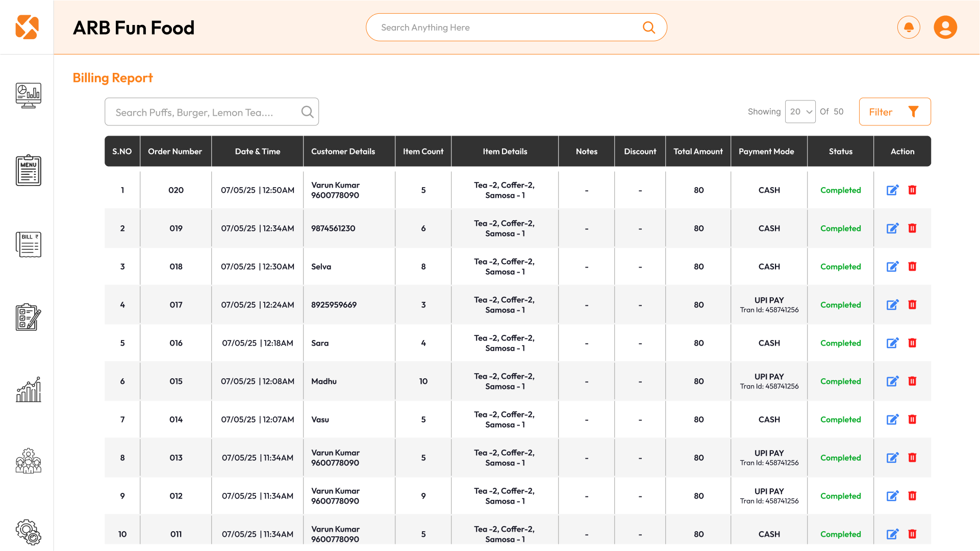
Task: Edit order 018
Action: point(892,267)
